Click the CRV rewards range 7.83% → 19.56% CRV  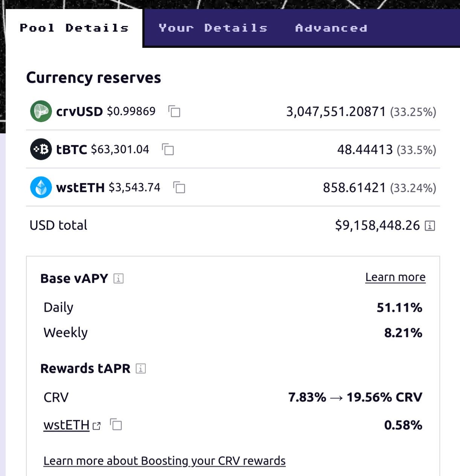tap(355, 397)
